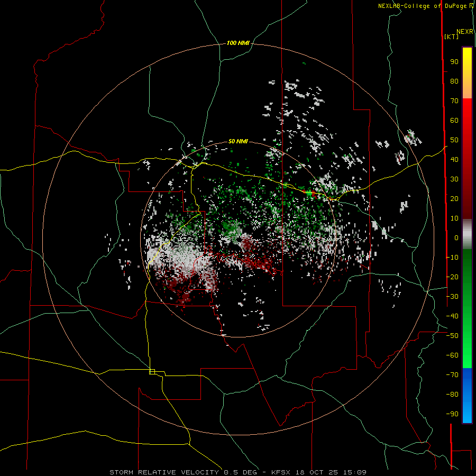Click the -90 value on the velocity scale
This screenshot has height=476, width=476.
tap(452, 414)
